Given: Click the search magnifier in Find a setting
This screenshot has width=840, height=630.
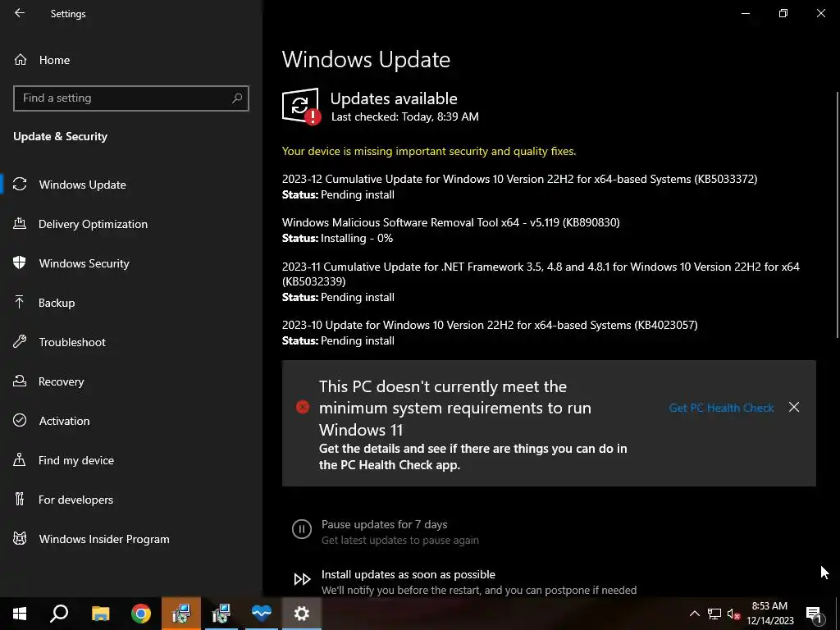Looking at the screenshot, I should click(237, 98).
